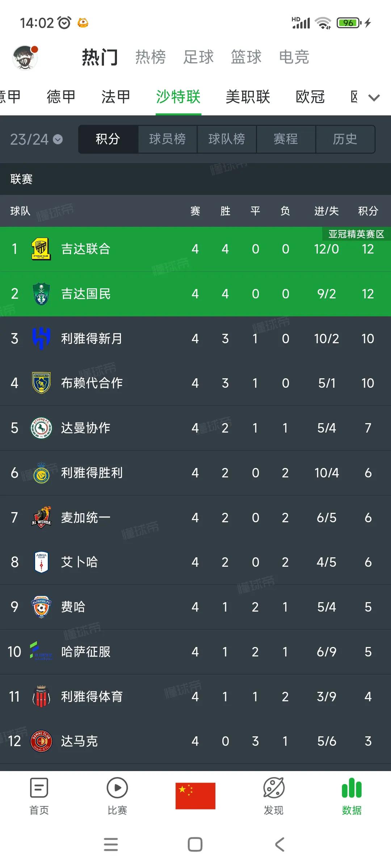Open the 电竞 esports category
Image resolution: width=391 pixels, height=868 pixels.
coord(294,57)
